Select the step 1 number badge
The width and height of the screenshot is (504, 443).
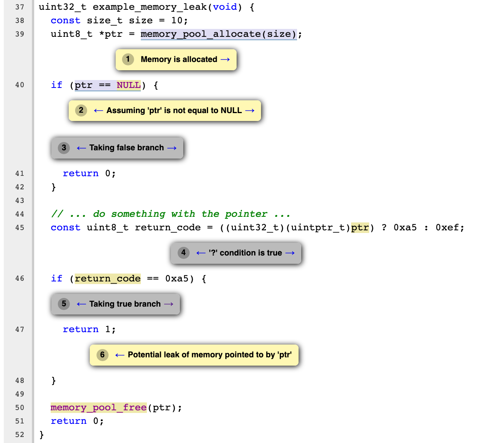tap(128, 59)
